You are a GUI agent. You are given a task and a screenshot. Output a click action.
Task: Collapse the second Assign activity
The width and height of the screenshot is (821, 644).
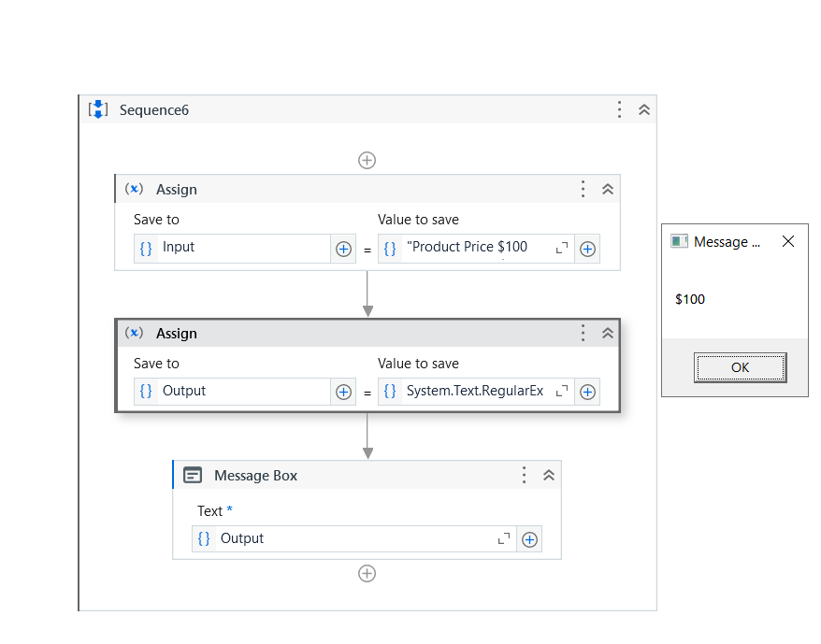click(x=608, y=333)
